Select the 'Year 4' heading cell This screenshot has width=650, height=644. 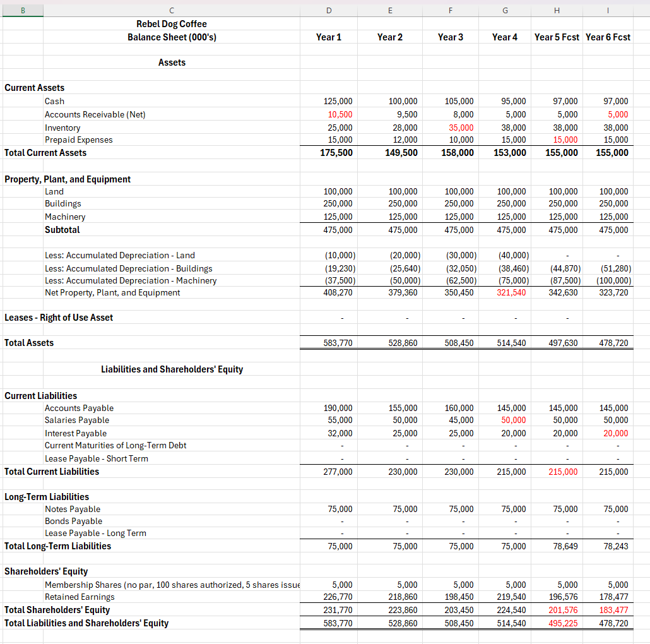pyautogui.click(x=505, y=37)
